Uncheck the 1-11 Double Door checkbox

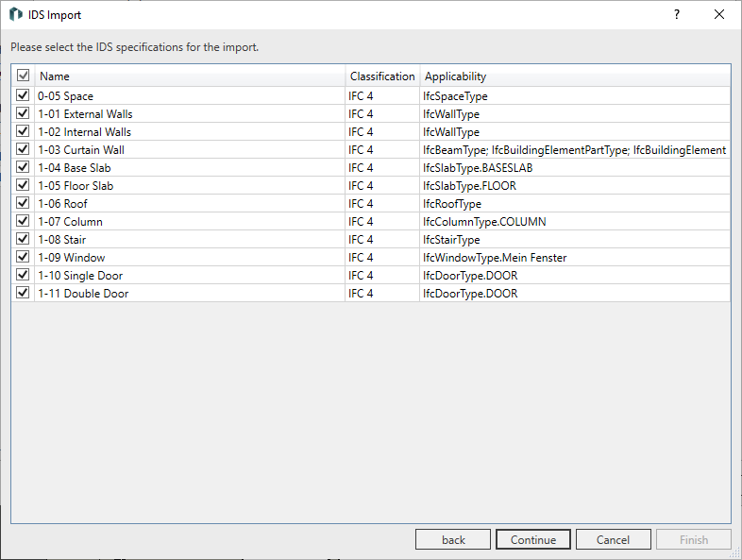point(23,293)
